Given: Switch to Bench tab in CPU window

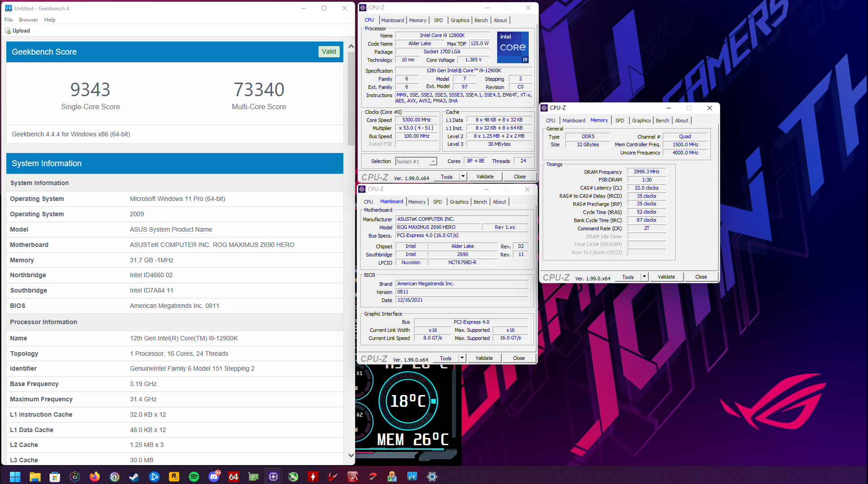Looking at the screenshot, I should click(x=481, y=20).
